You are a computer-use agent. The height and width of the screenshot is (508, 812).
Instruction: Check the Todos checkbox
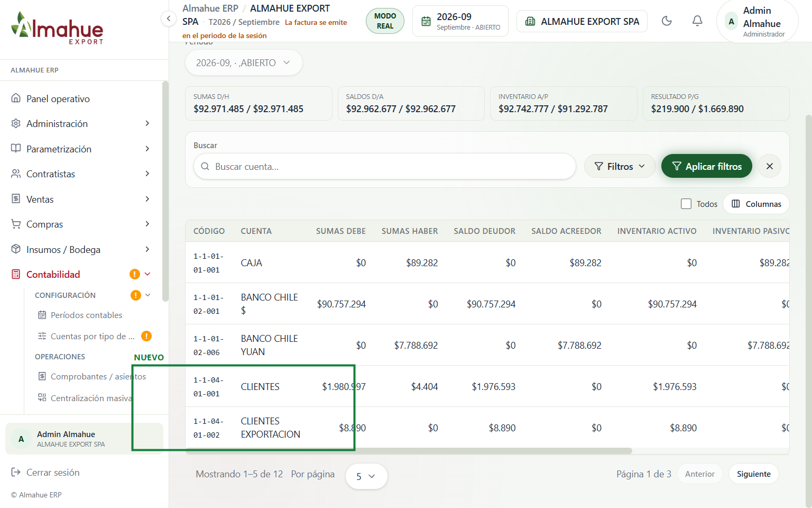686,204
